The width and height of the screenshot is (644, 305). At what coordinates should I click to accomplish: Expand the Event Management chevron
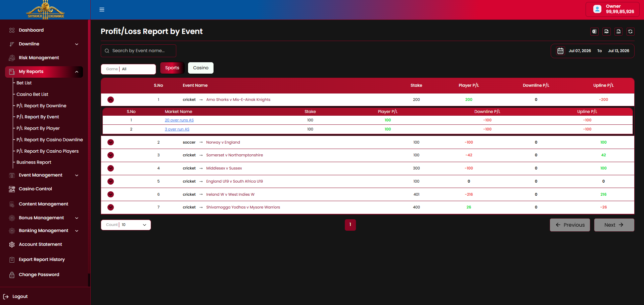[77, 175]
